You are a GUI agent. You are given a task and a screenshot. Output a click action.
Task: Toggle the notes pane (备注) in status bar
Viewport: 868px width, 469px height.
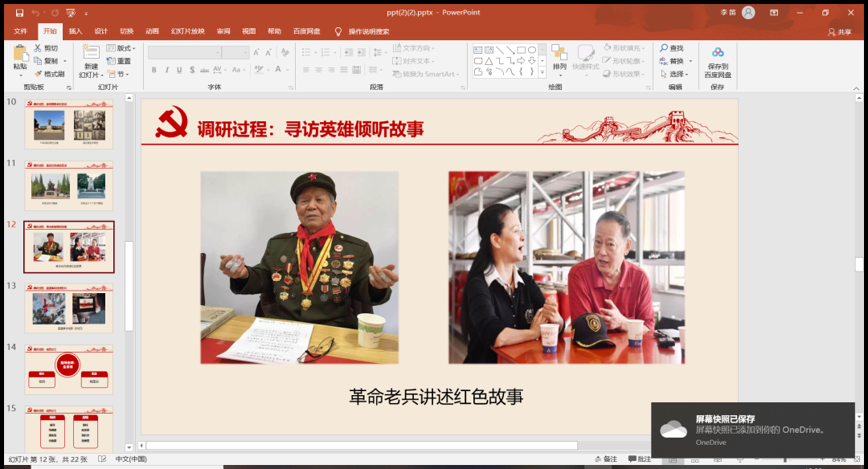coord(606,459)
